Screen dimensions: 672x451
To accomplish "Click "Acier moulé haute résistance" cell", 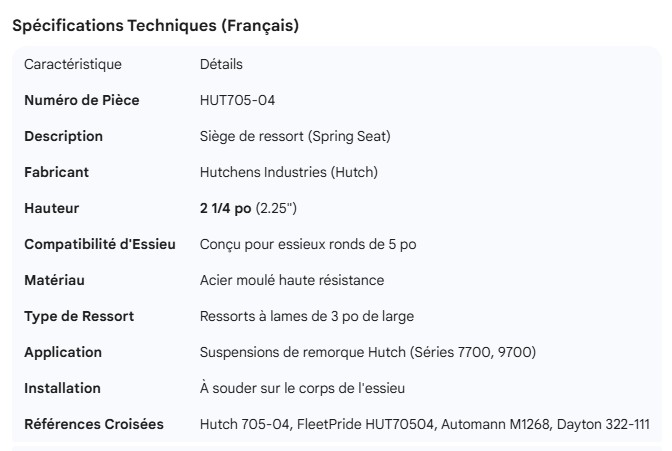I will 292,280.
